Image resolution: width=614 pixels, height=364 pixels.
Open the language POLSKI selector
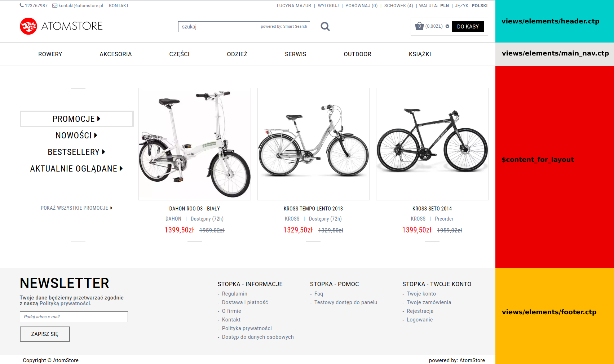coord(480,6)
